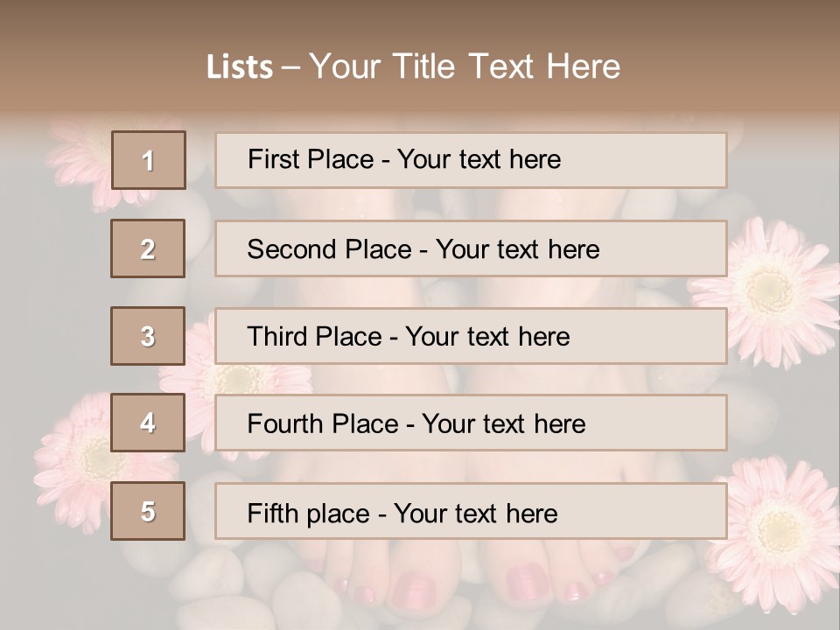Viewport: 840px width, 630px height.
Task: Select the 'Second Place' text box
Action: [471, 248]
